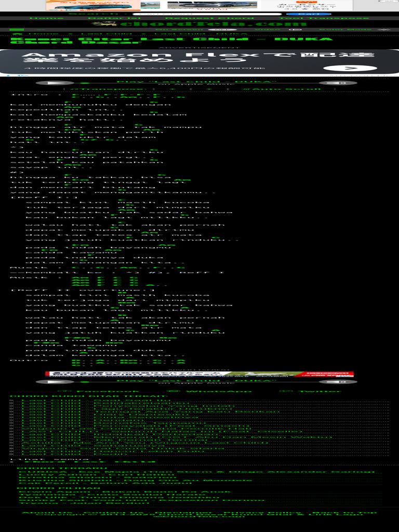Open the Disclaimer footer link
This screenshot has height=532, width=399.
pyautogui.click(x=184, y=513)
